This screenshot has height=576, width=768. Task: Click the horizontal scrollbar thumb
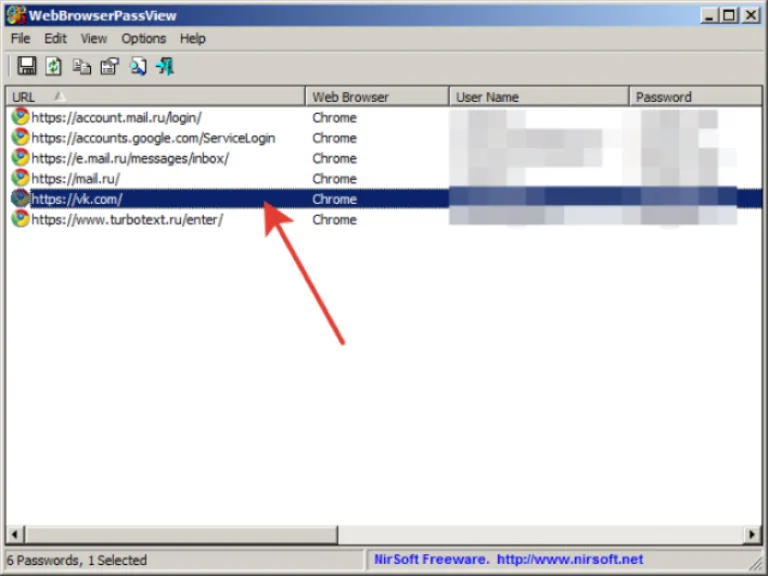(x=181, y=534)
